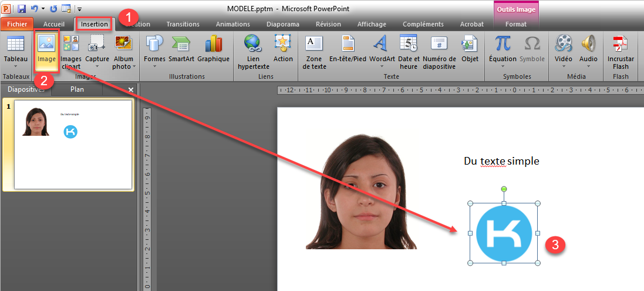644x291 pixels.
Task: Click the Redo icon in quick access toolbar
Action: pyautogui.click(x=54, y=8)
